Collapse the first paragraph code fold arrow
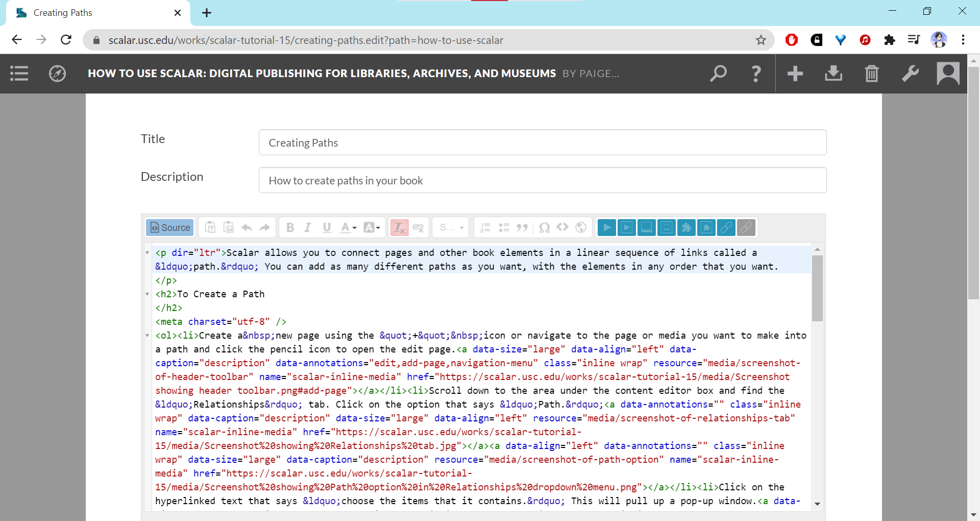This screenshot has width=980, height=521. (x=148, y=253)
